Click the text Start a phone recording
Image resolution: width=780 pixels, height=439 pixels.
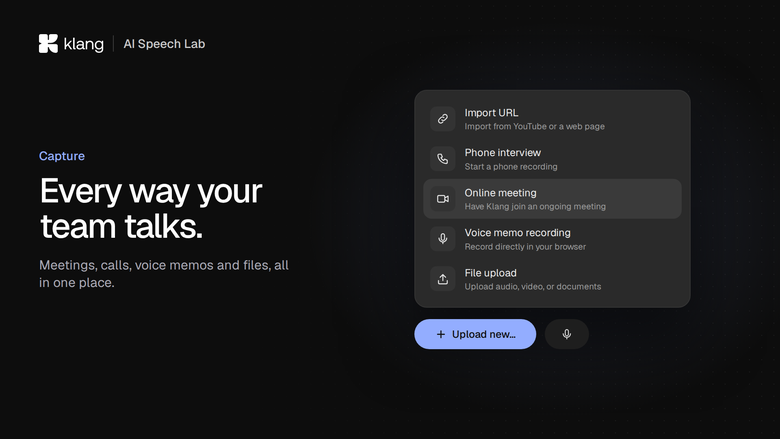click(511, 167)
